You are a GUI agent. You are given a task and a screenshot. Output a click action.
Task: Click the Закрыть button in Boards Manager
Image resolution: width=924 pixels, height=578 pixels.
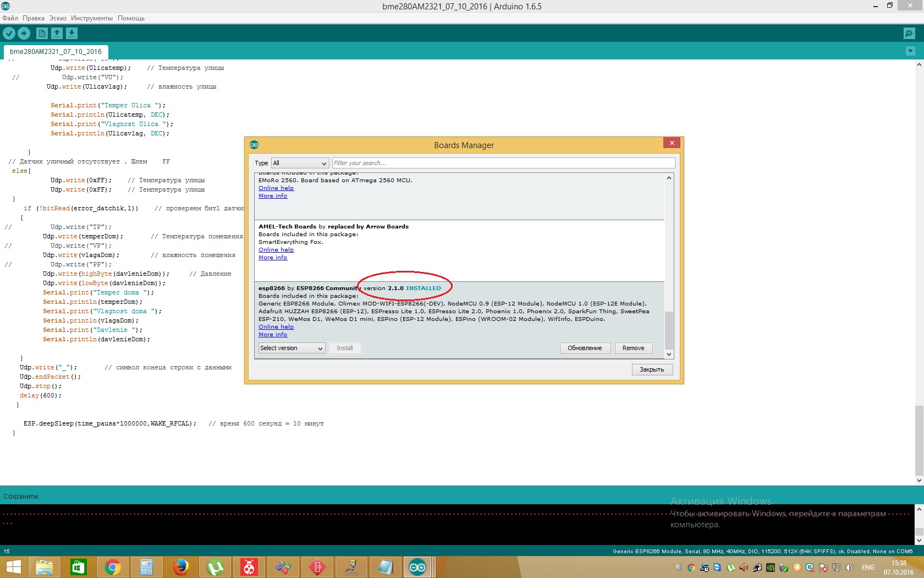652,369
